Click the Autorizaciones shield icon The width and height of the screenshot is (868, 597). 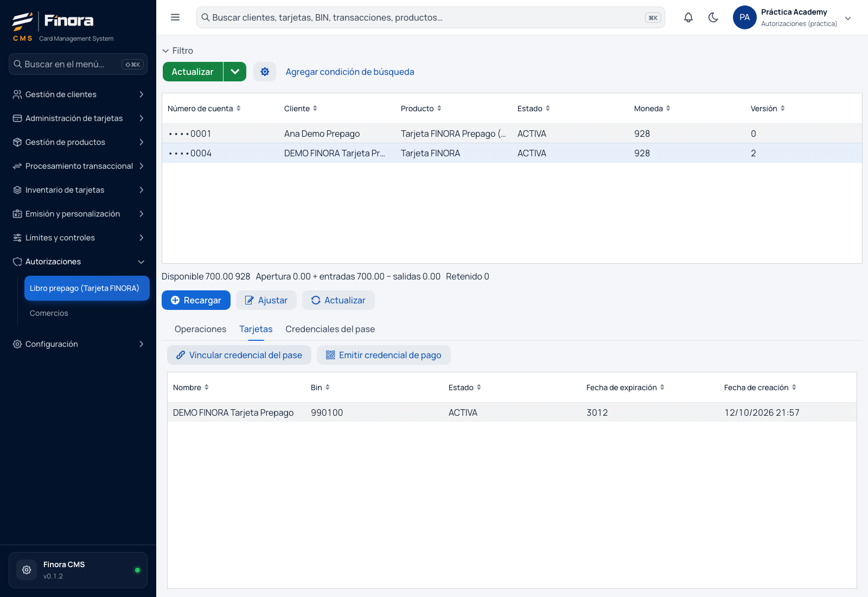[x=17, y=262]
